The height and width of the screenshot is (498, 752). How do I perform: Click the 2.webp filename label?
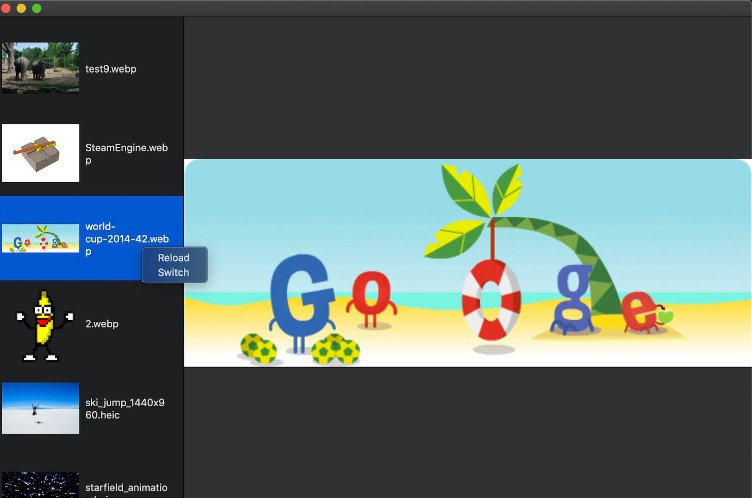click(x=102, y=324)
